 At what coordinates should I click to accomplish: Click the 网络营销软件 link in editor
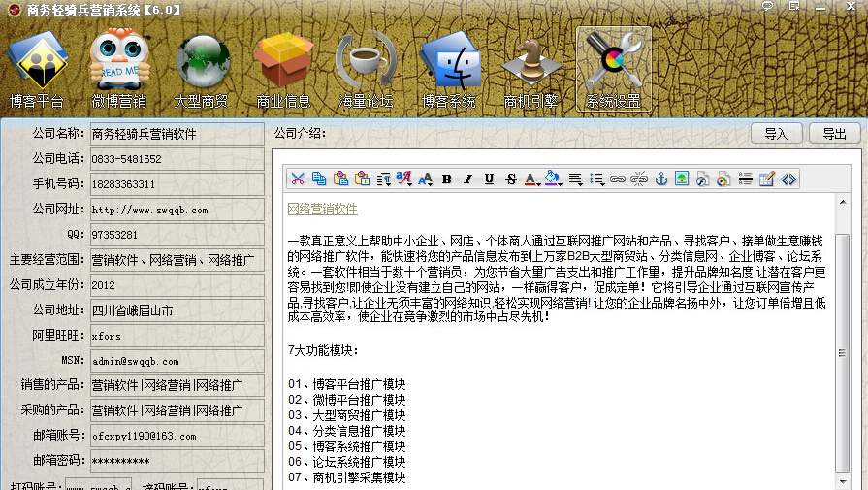pos(322,209)
